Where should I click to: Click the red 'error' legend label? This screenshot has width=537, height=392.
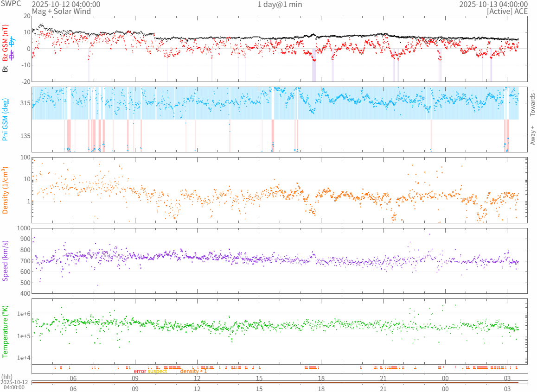click(x=140, y=371)
